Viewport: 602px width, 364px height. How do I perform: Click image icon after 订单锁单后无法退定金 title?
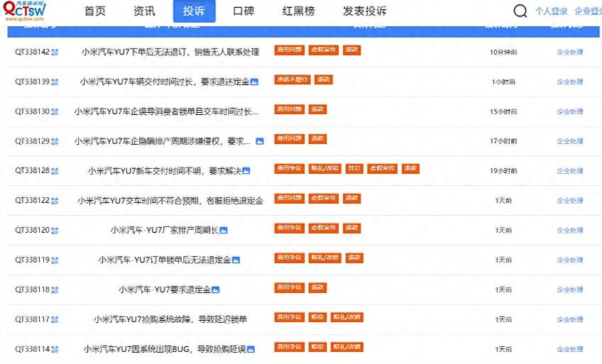pos(236,260)
